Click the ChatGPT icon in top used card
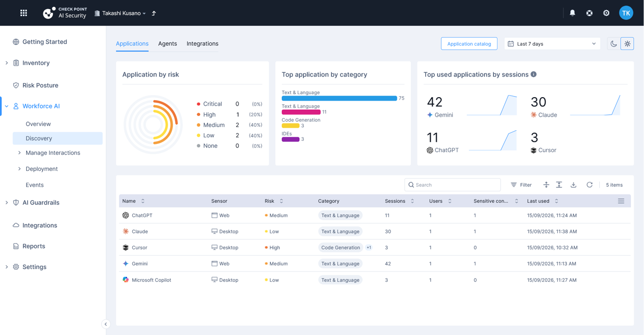This screenshot has width=644, height=335. [430, 150]
